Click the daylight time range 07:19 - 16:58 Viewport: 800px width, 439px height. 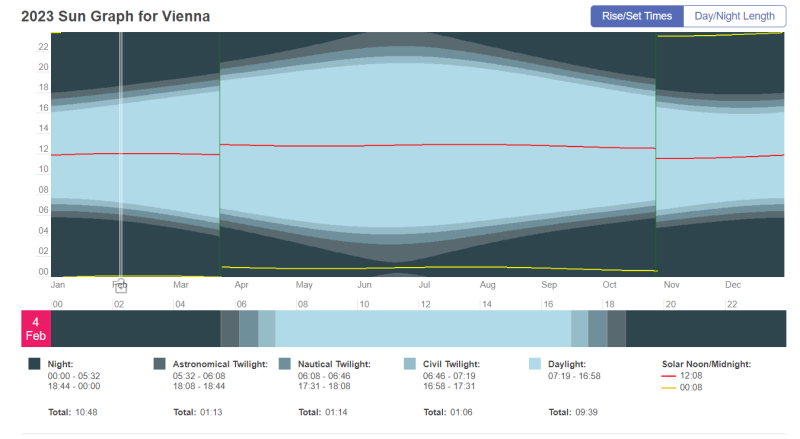coord(574,376)
